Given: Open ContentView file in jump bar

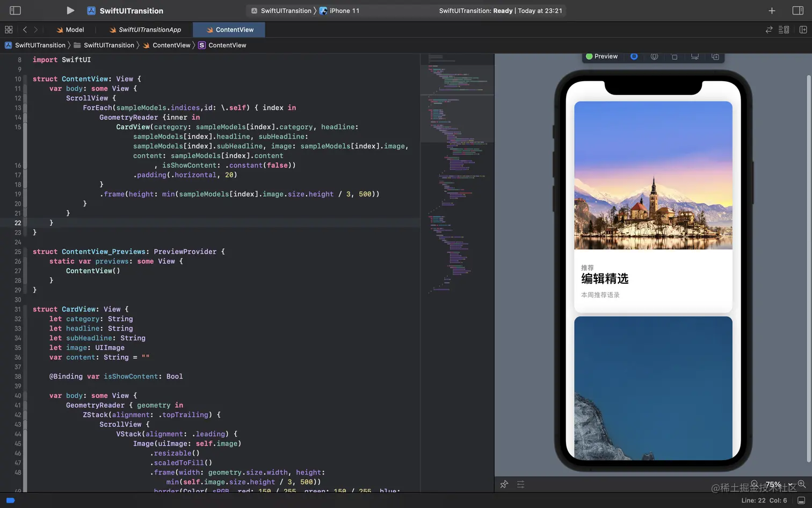Looking at the screenshot, I should (x=166, y=45).
